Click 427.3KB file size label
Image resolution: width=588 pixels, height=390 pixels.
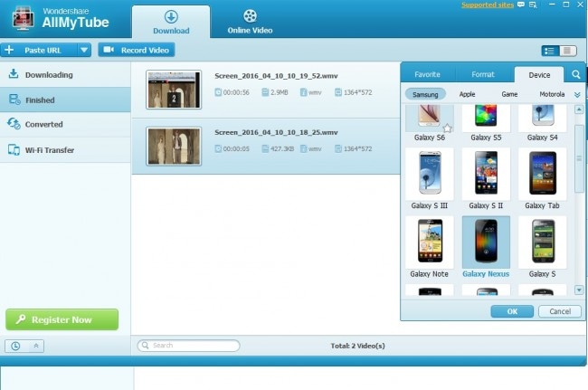tap(282, 149)
